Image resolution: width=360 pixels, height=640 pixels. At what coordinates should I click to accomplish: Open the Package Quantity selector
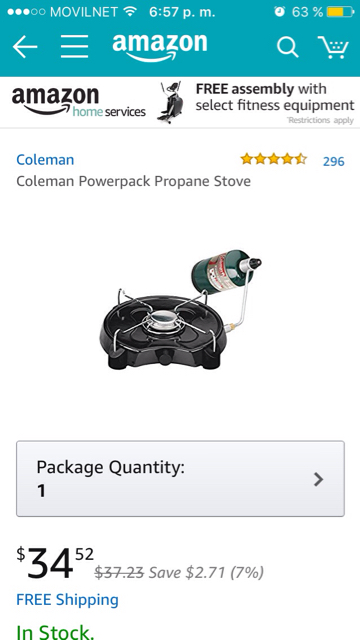tap(180, 478)
